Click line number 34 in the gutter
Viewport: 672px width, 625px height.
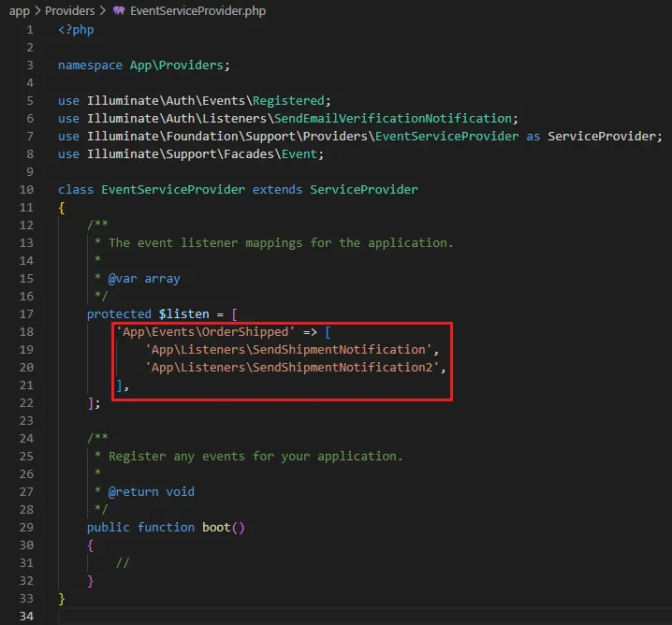[26, 616]
